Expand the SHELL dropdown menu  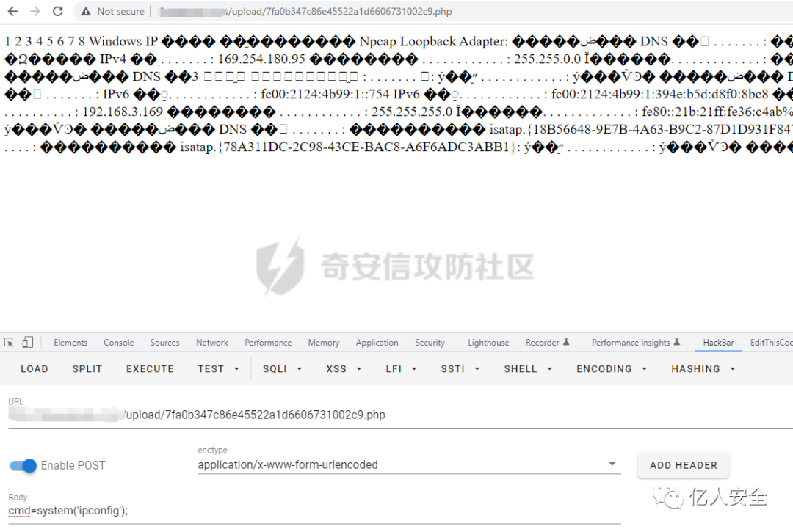pos(528,369)
